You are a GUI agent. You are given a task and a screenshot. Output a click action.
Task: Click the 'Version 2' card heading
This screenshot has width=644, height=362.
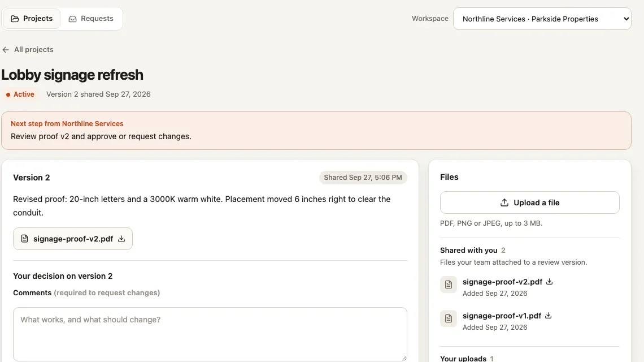click(31, 178)
